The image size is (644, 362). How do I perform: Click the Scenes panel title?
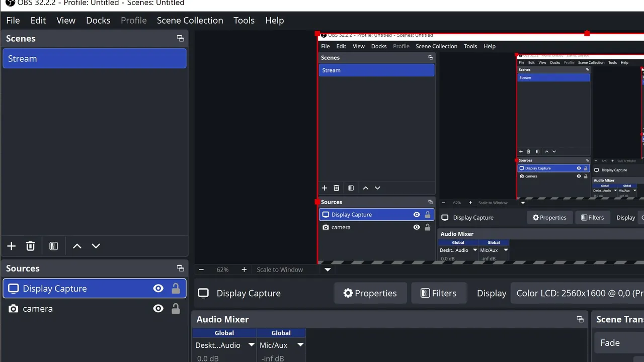pyautogui.click(x=21, y=38)
